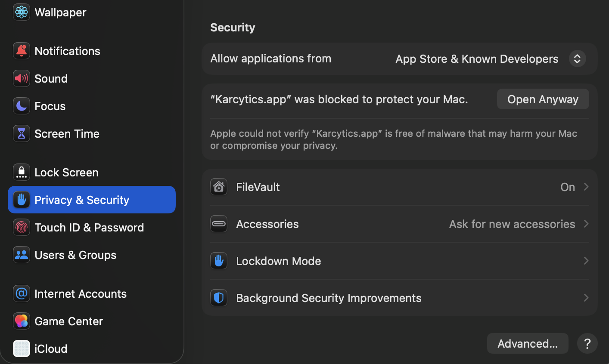
Task: Click the iCloud icon in sidebar
Action: click(22, 349)
